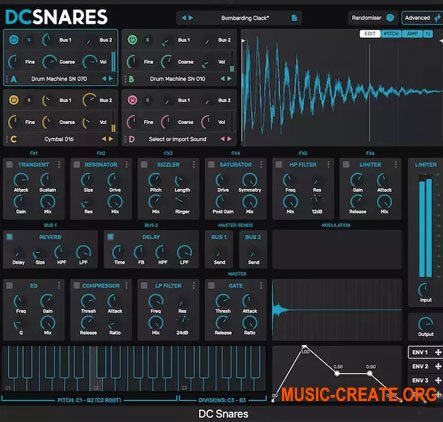Add modulation with ENV 1 plus icon
This screenshot has height=422, width=443.
tap(438, 352)
